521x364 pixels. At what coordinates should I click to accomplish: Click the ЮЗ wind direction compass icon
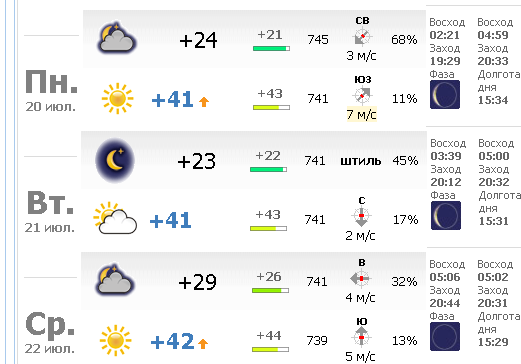[362, 95]
